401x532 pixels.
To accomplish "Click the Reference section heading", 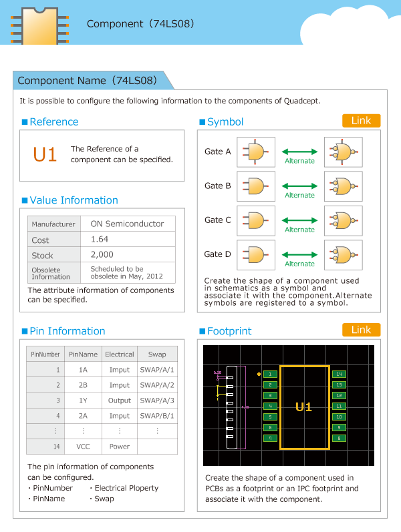I will click(53, 121).
